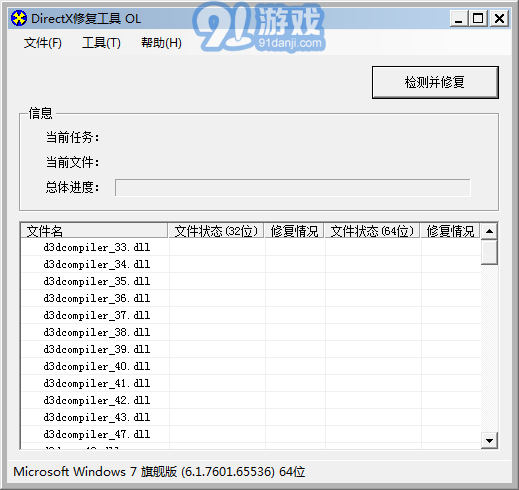Select the d3dcompiler_37.dll row
Viewport: 519px width, 490px height.
coord(251,315)
